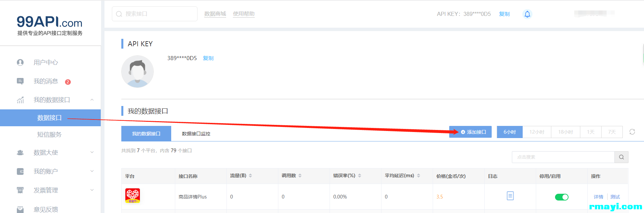
Task: Copy the API key below the API KEY heading
Action: pyautogui.click(x=208, y=58)
